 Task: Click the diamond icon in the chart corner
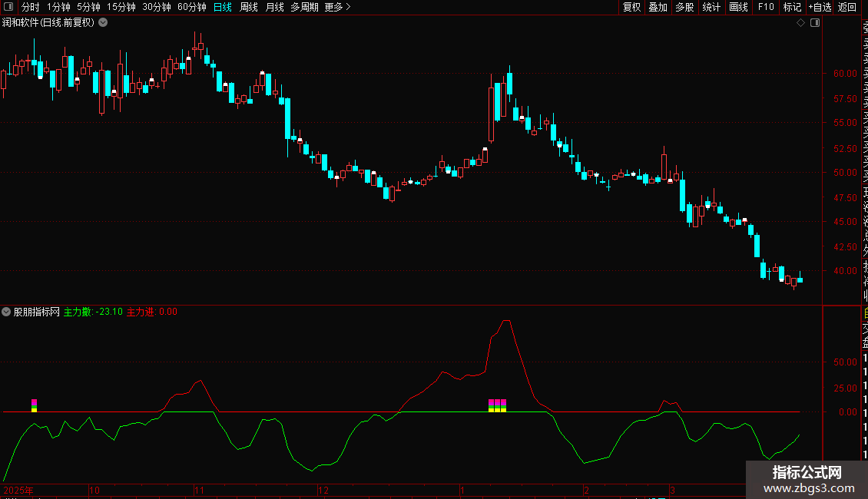[x=800, y=23]
